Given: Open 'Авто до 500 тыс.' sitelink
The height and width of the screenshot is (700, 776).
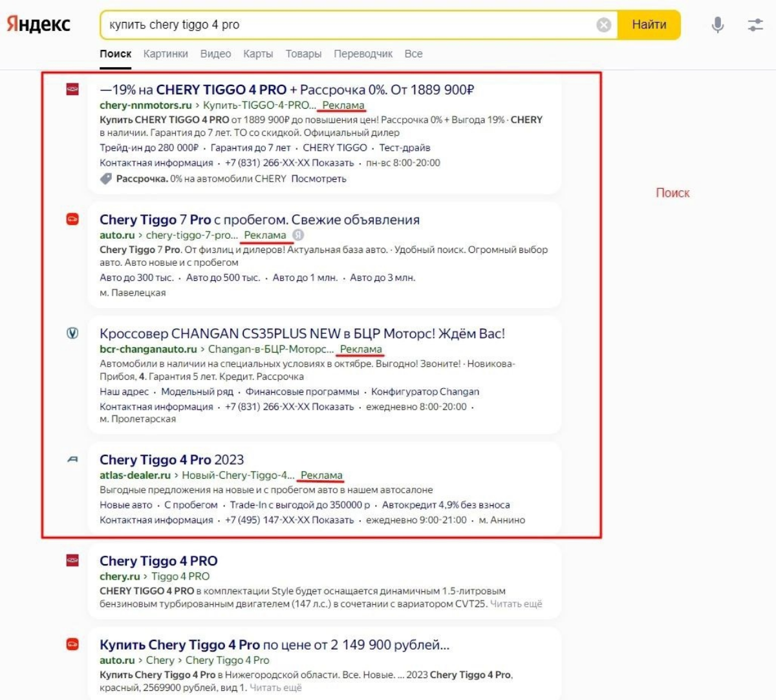Looking at the screenshot, I should coord(223,278).
